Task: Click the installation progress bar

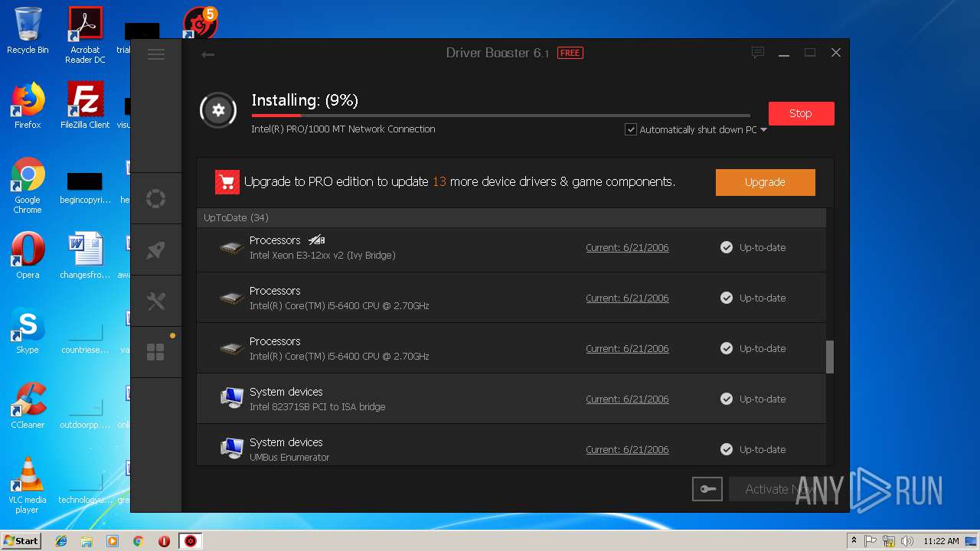Action: (x=501, y=116)
